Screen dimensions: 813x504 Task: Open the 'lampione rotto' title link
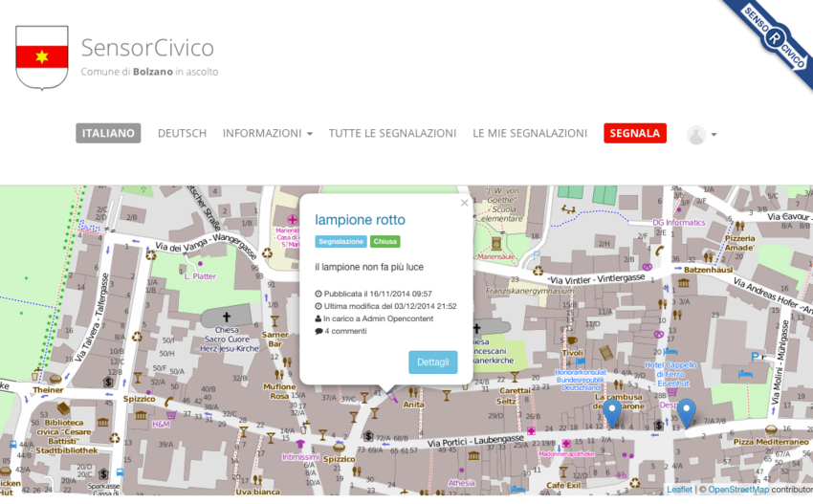point(360,220)
